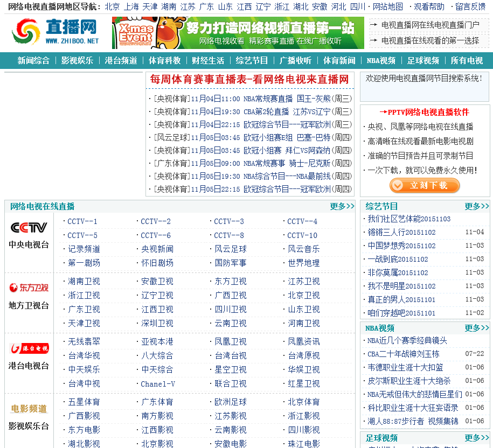Open 我们社区艺体能20151103 show
Image resolution: width=493 pixels, height=448 pixels.
point(409,219)
